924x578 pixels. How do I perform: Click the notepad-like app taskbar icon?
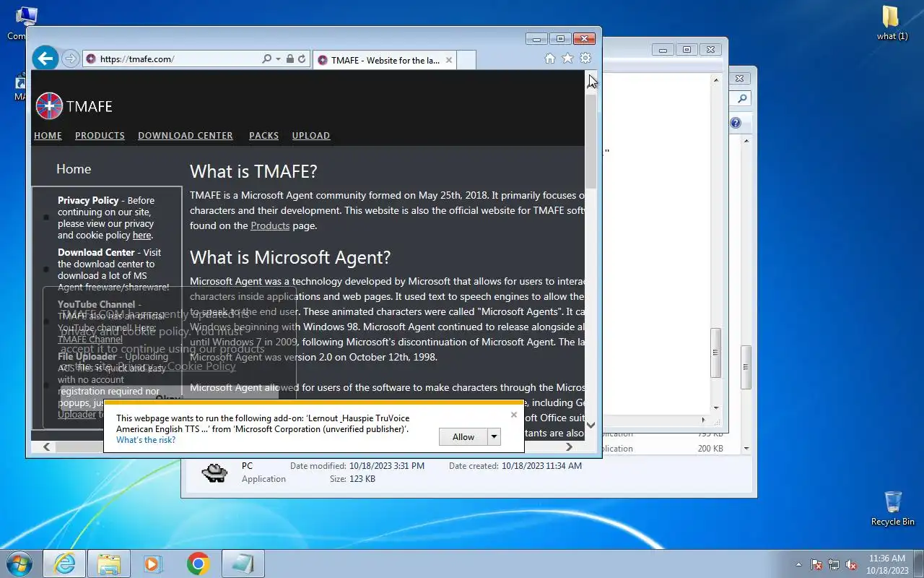243,564
